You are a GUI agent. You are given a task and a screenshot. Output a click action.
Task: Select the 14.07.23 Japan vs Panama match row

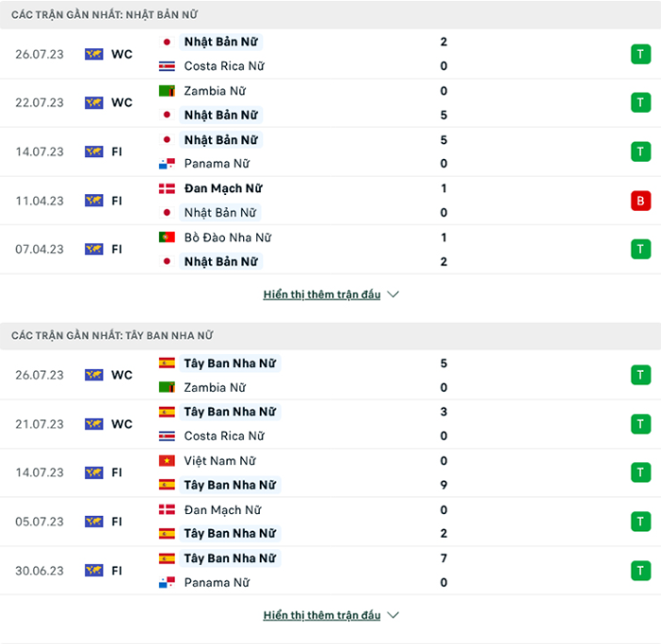[330, 152]
